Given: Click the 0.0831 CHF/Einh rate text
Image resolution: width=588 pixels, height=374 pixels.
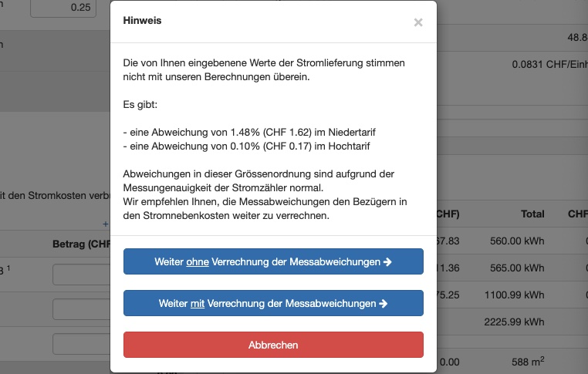Looking at the screenshot, I should click(549, 65).
